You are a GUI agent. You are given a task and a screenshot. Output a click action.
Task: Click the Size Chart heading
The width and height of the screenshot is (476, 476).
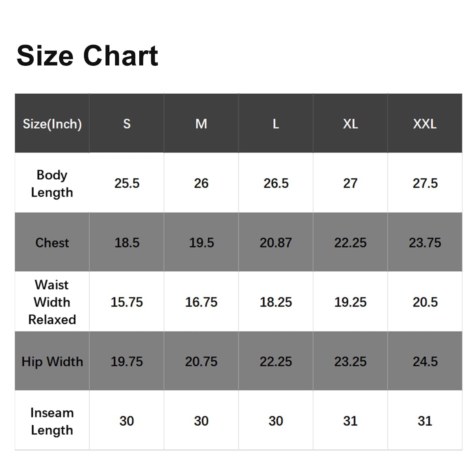(87, 56)
